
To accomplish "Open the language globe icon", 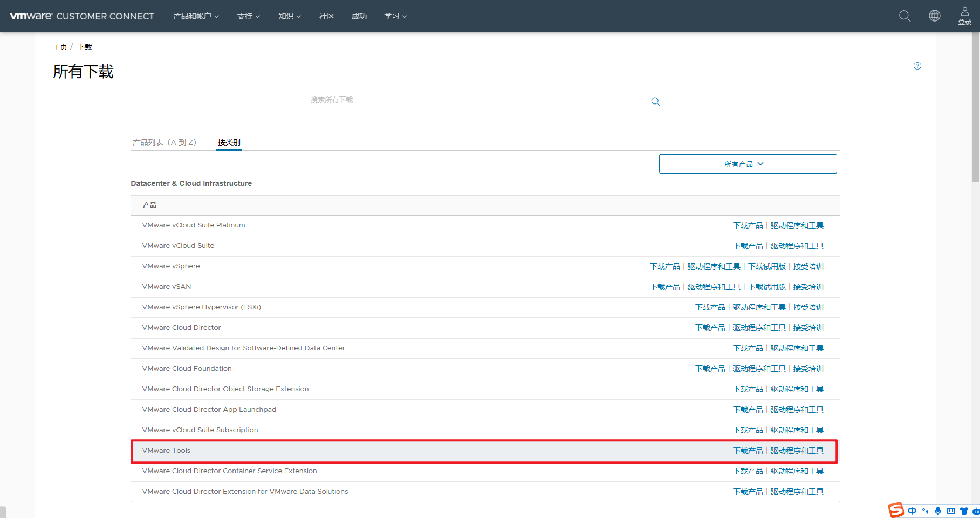I will click(935, 16).
